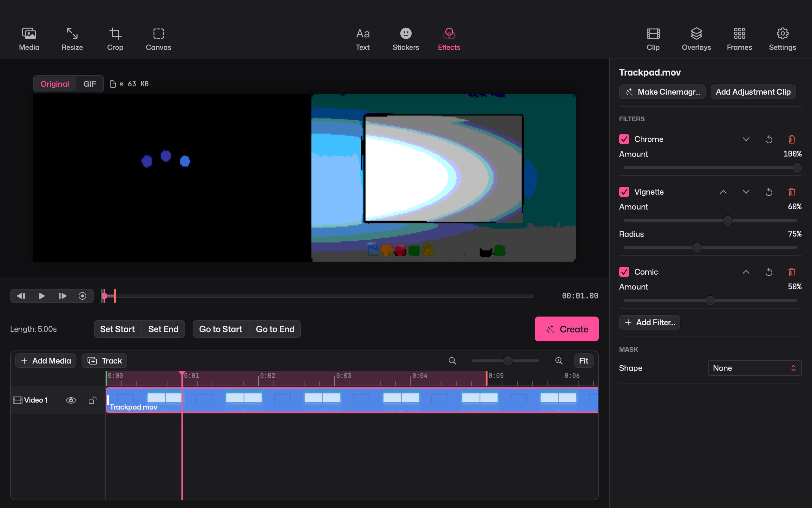Open the Overlays panel
Image resolution: width=812 pixels, height=508 pixels.
696,39
